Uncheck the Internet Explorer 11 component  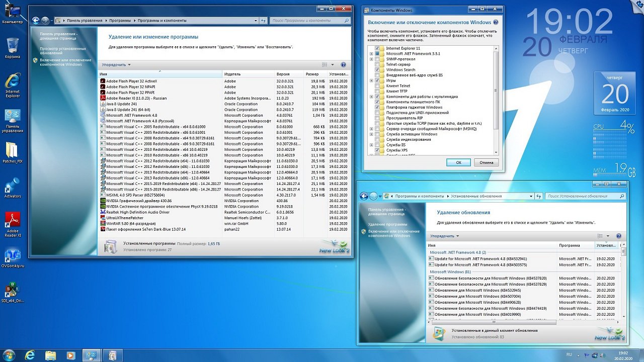pos(377,48)
